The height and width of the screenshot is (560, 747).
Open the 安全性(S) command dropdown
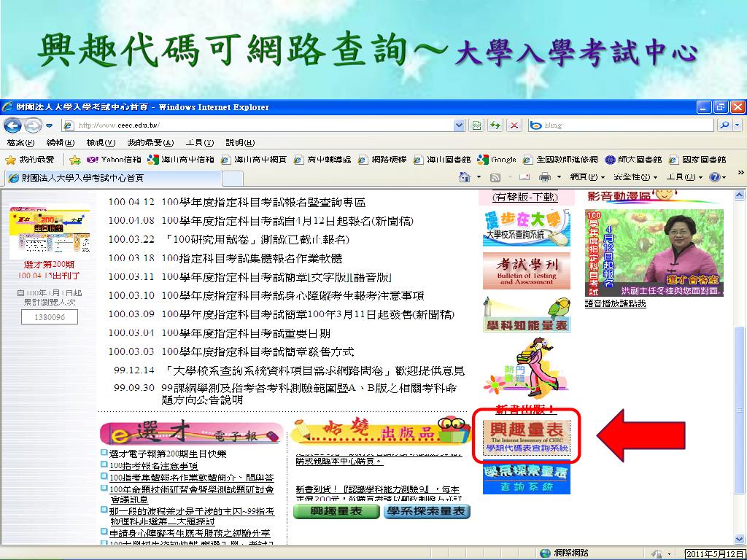[x=635, y=177]
